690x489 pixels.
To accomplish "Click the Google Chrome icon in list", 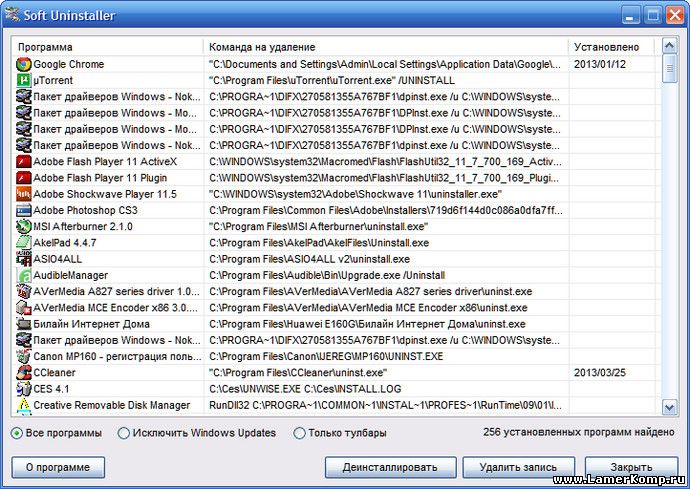I will pyautogui.click(x=23, y=64).
